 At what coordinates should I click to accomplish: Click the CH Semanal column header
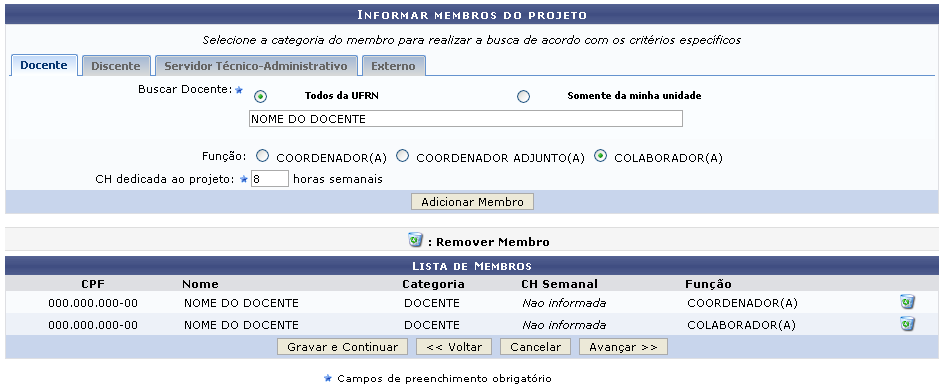[x=559, y=284]
